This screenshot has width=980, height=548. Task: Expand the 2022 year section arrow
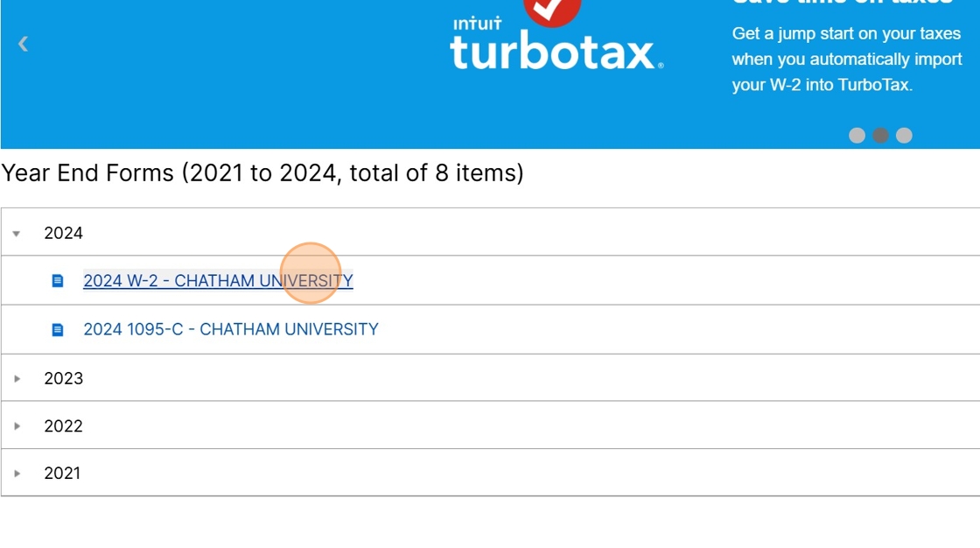point(17,426)
